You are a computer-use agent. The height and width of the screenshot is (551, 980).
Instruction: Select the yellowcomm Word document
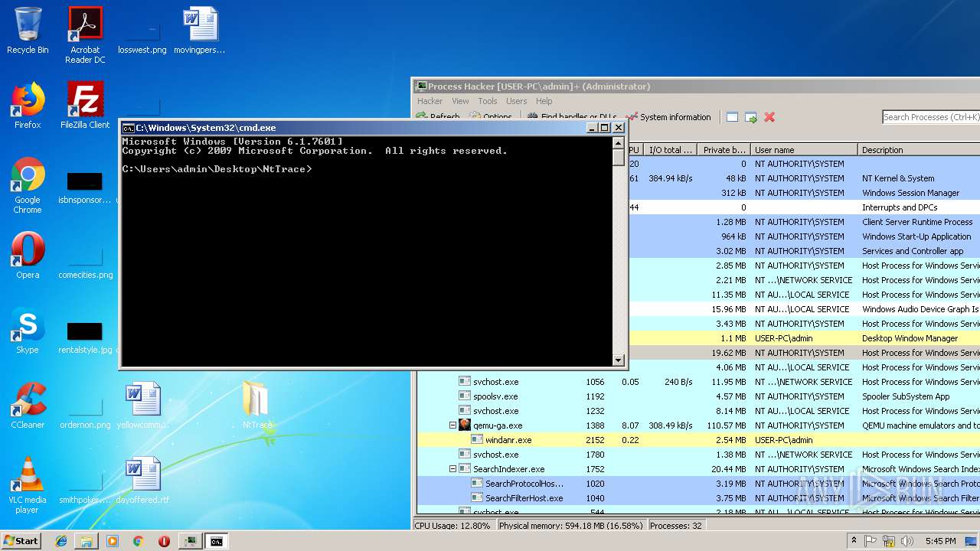142,406
